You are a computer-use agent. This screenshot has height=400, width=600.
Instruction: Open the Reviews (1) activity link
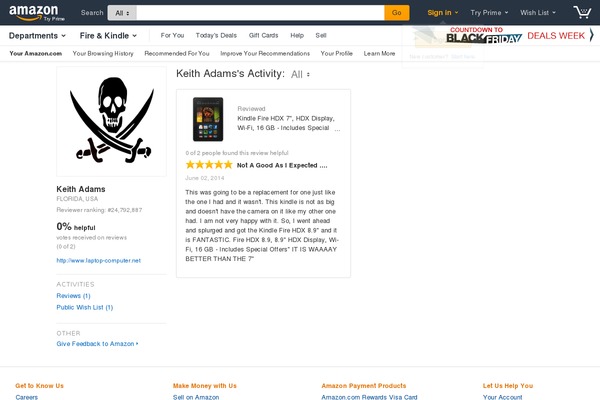[x=73, y=296]
